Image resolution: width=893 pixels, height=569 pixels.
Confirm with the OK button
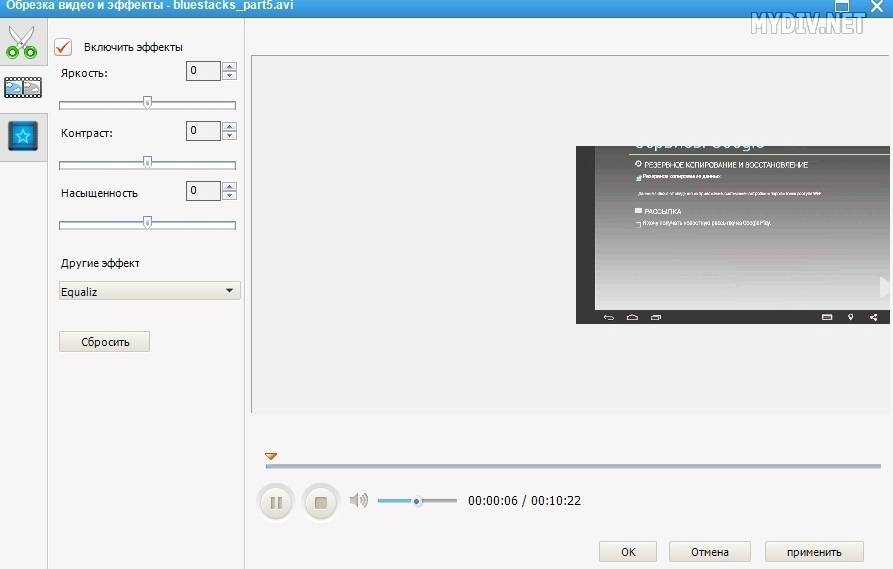pos(628,551)
